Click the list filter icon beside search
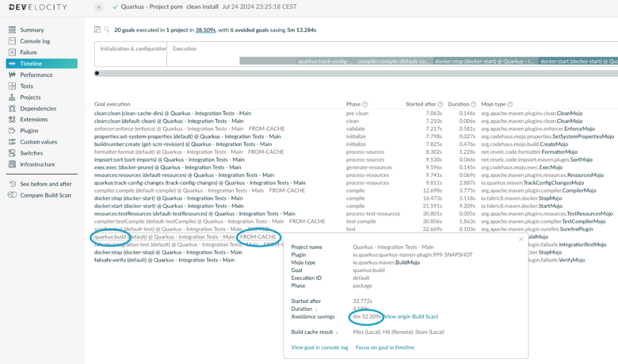The width and height of the screenshot is (618, 364). tap(98, 30)
